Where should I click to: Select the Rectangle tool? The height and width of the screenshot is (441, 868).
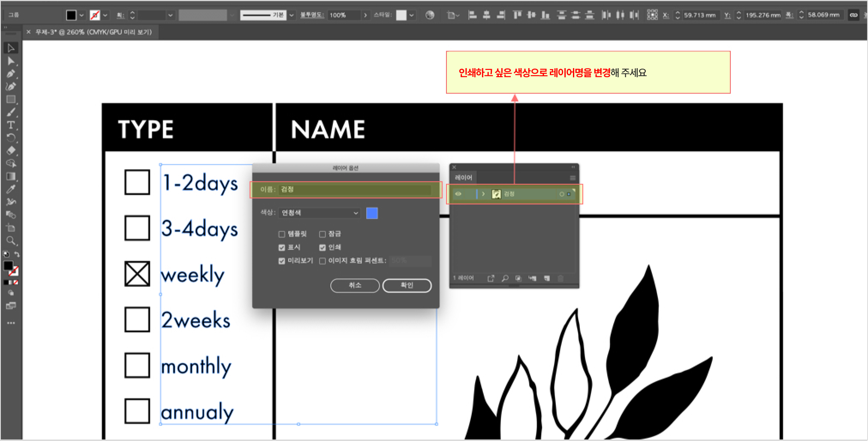point(11,100)
